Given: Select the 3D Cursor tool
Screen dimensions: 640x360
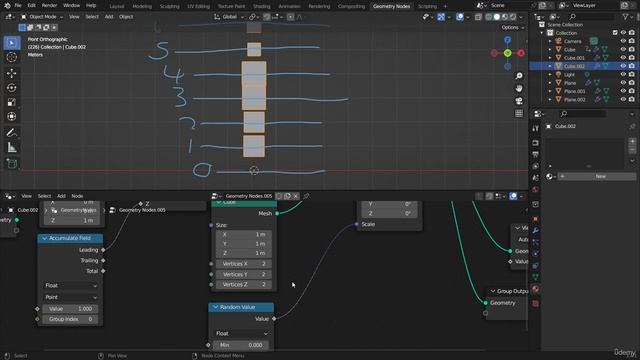Looking at the screenshot, I should [12, 57].
